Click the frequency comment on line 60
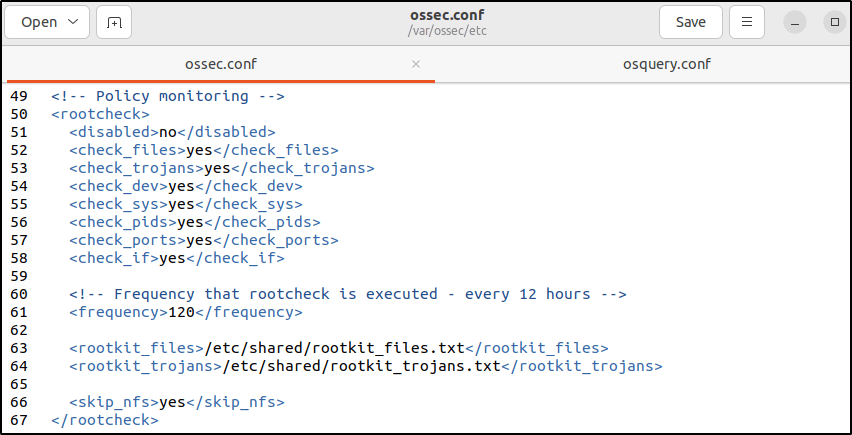852x435 pixels. [x=347, y=294]
